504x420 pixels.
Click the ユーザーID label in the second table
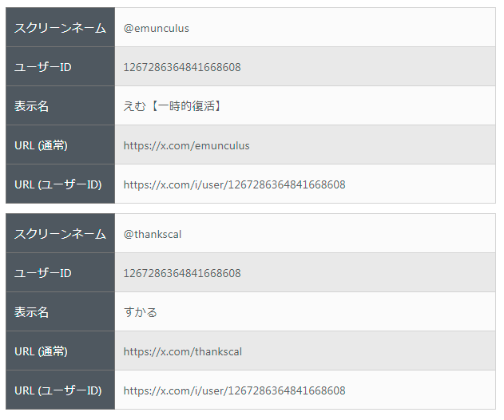(43, 273)
